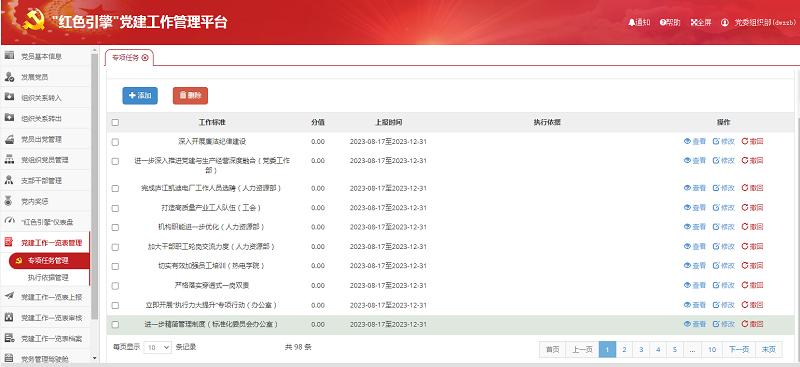Open the 每页显示 page-size dropdown
Viewport: 800px width, 367px height.
pyautogui.click(x=158, y=348)
